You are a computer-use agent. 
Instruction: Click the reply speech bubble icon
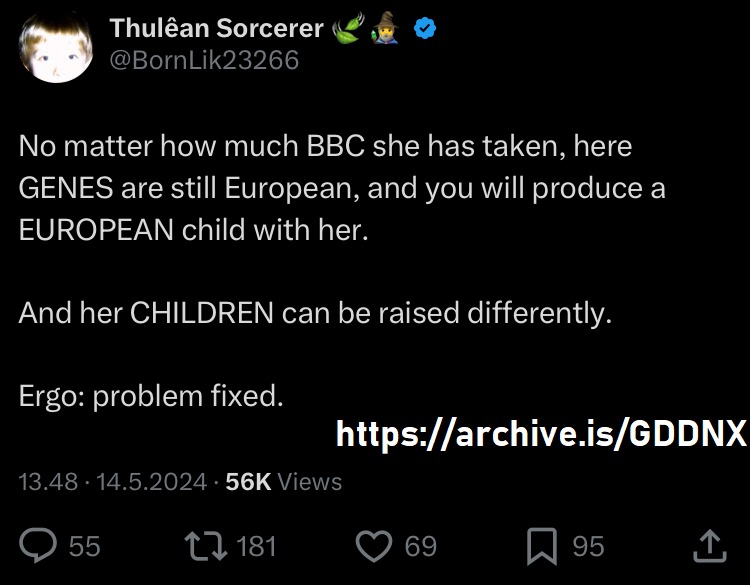point(38,545)
